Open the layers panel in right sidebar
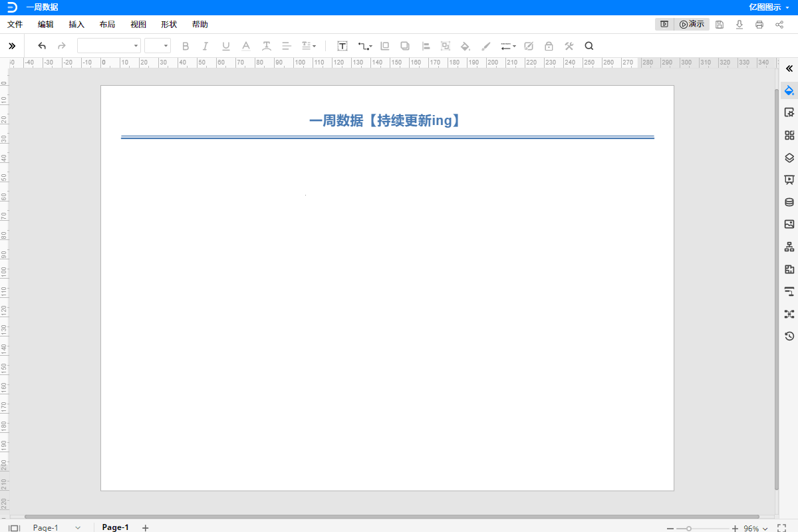Image resolution: width=798 pixels, height=532 pixels. click(789, 158)
